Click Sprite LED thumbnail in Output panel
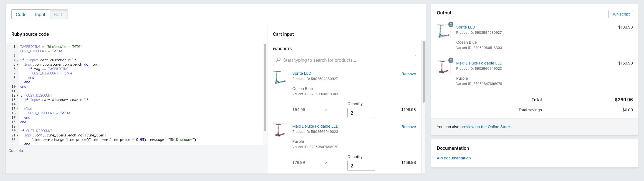The image size is (644, 181). click(443, 31)
